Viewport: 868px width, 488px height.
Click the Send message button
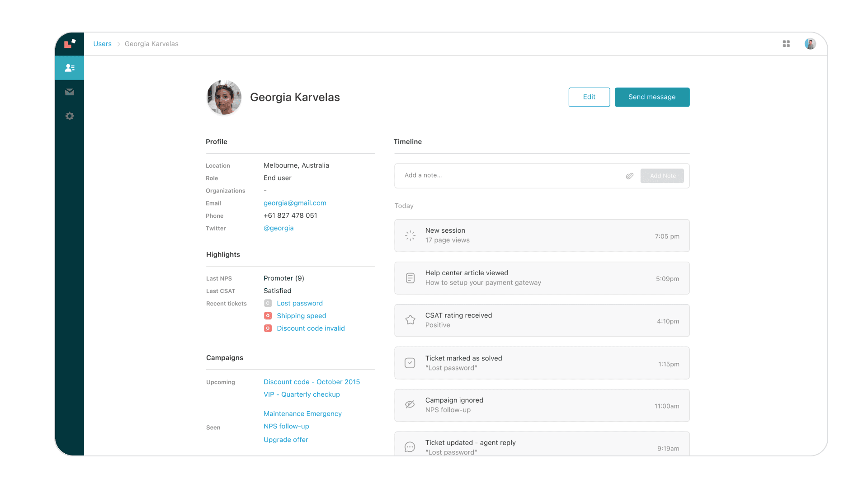652,97
